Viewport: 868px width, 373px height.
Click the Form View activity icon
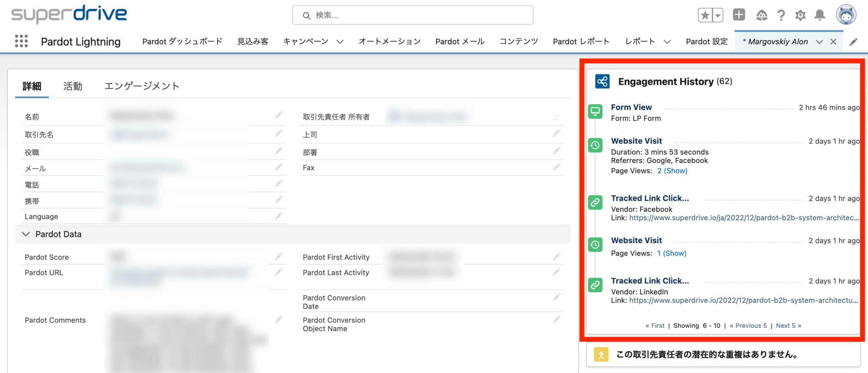coord(595,112)
